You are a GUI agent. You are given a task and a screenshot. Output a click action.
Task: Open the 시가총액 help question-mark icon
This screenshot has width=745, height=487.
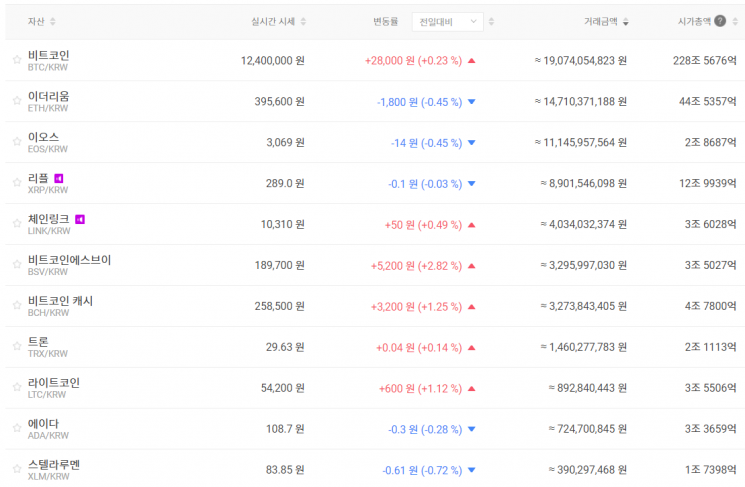point(720,21)
